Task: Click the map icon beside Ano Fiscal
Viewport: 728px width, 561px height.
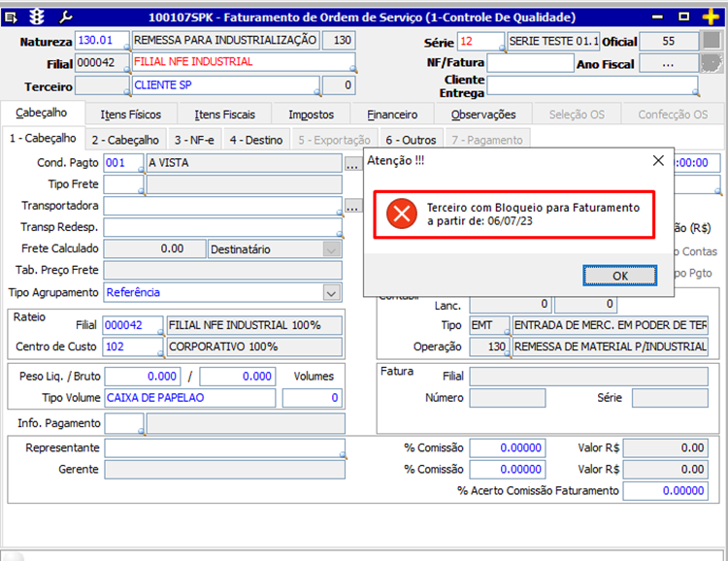Action: tap(711, 63)
